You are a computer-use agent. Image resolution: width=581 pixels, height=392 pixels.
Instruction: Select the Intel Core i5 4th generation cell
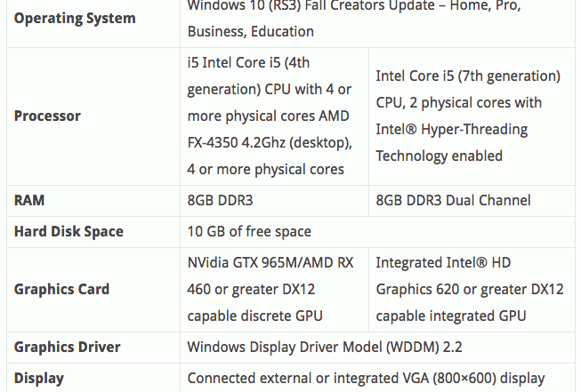pos(274,116)
